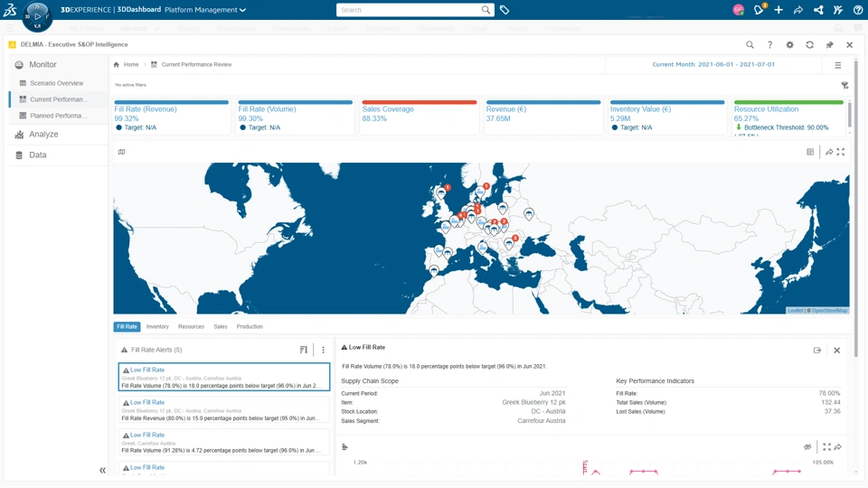Share the map panel
868x488 pixels.
coord(829,152)
